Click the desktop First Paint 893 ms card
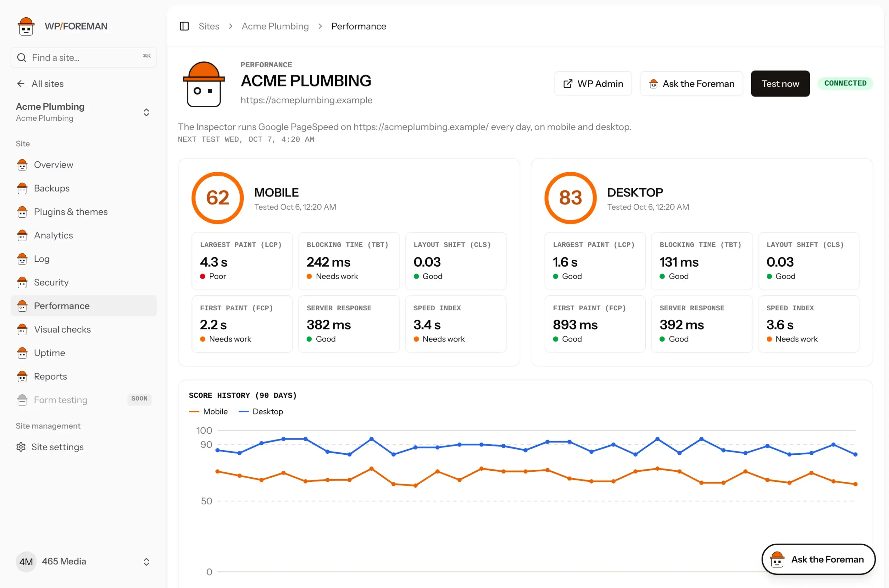Screen dimensions: 889x588 tap(595, 324)
